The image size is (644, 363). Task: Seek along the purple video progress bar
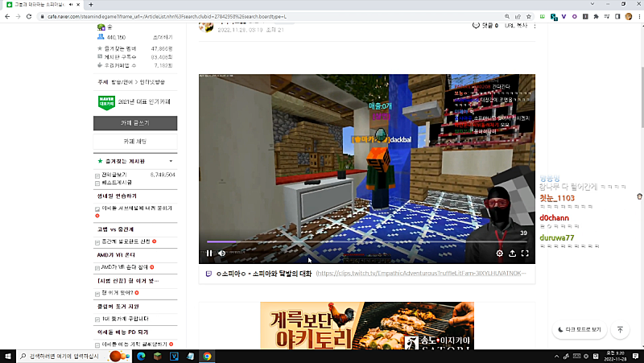point(367,241)
